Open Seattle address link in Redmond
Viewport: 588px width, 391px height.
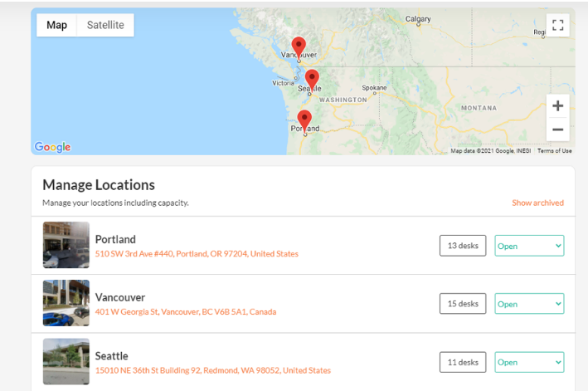coord(213,370)
